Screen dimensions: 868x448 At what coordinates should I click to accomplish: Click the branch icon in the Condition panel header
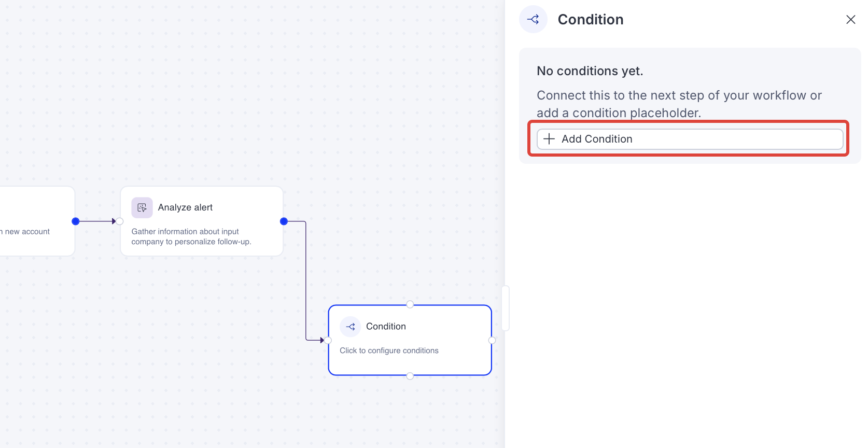533,19
